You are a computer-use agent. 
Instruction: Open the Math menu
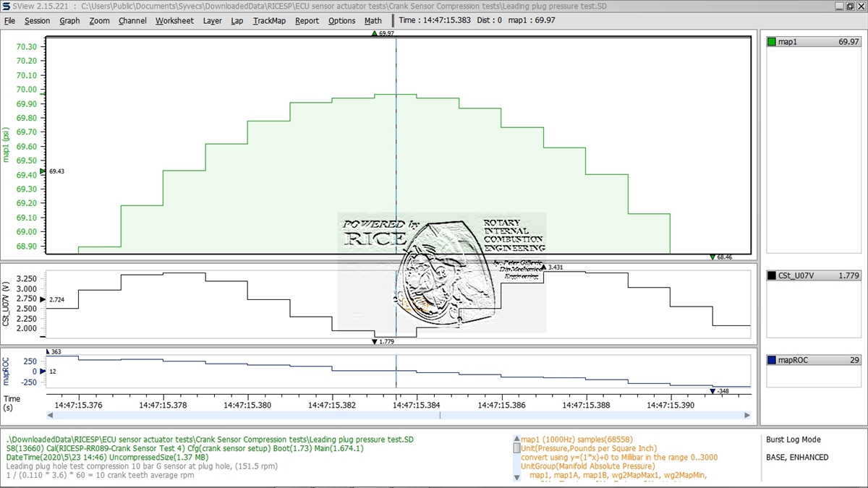[x=373, y=21]
